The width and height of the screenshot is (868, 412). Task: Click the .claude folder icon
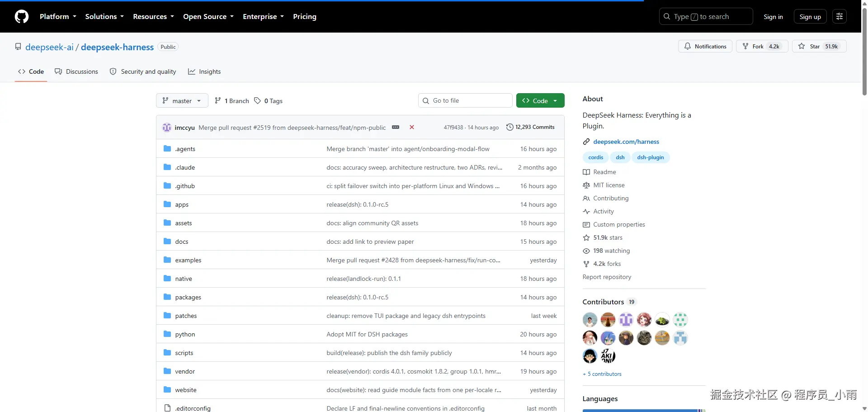point(167,167)
